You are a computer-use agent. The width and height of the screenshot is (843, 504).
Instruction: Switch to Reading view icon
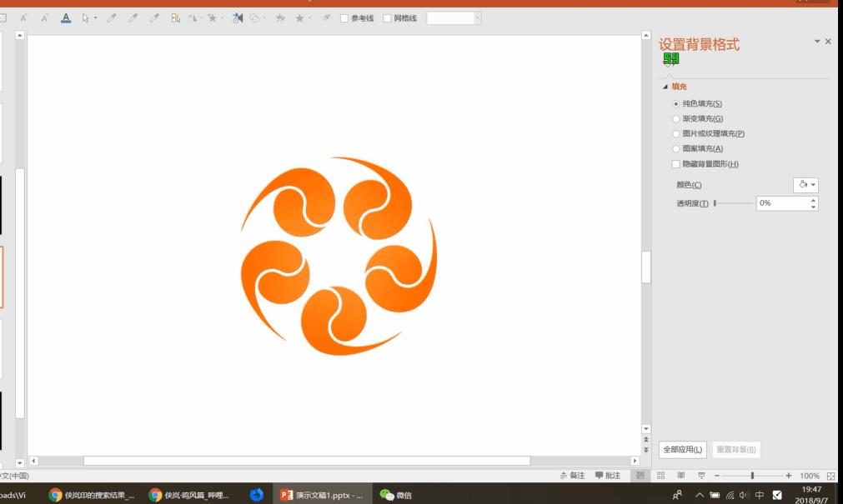pos(680,476)
